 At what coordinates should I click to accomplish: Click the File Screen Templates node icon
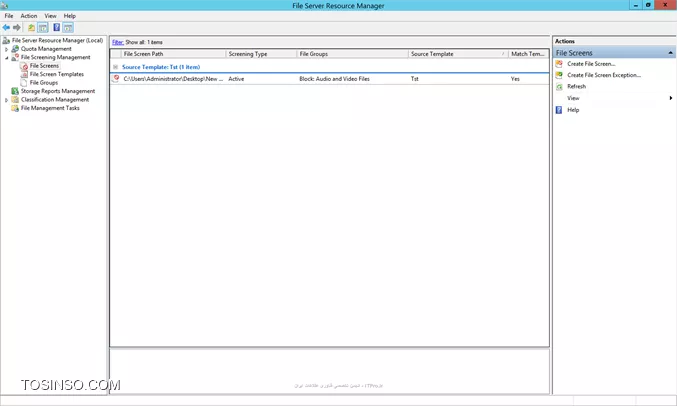coord(24,74)
